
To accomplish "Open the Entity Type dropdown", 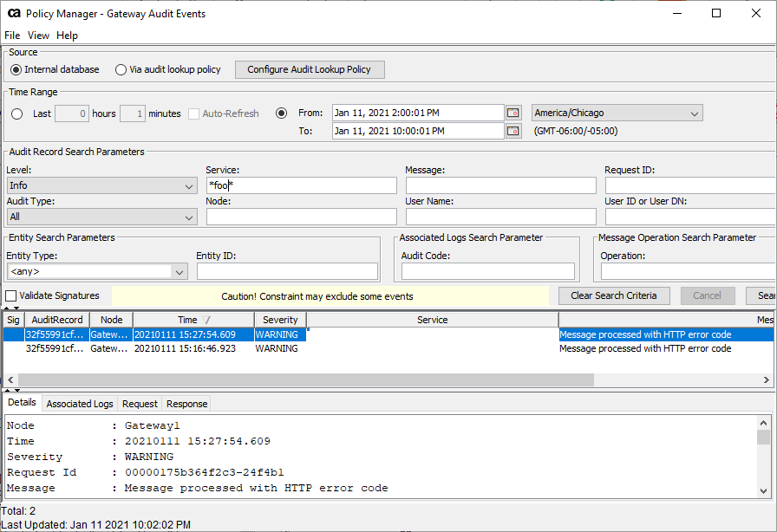I will point(98,271).
